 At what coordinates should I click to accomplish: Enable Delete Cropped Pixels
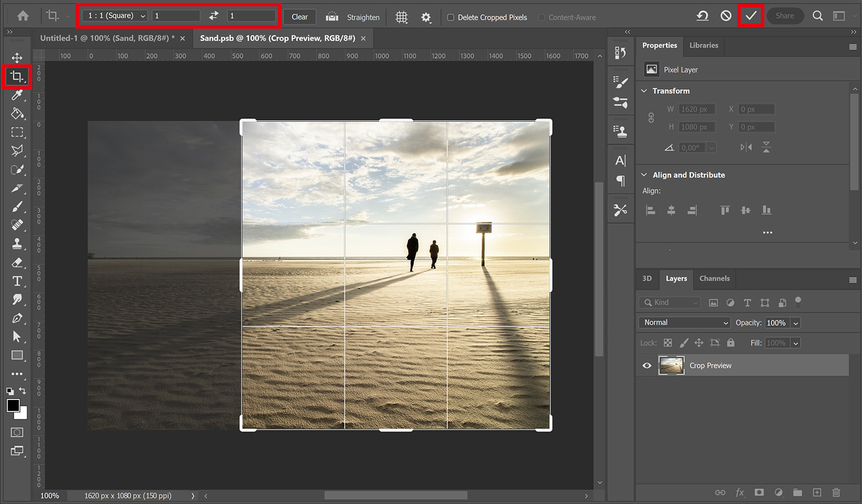point(451,17)
